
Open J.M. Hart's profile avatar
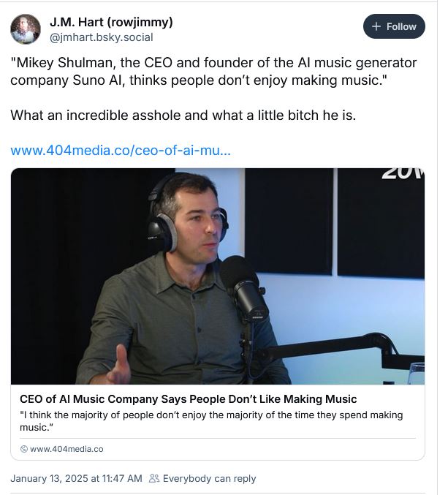(26, 29)
